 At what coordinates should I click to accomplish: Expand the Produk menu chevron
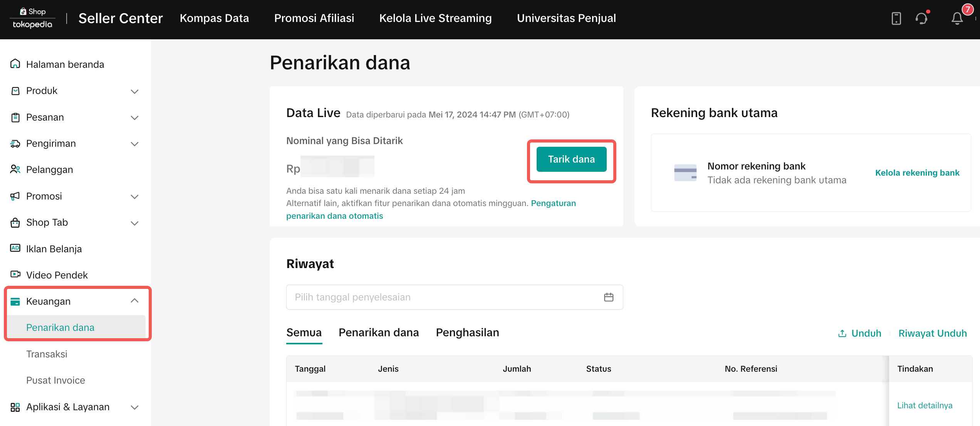[x=134, y=91]
